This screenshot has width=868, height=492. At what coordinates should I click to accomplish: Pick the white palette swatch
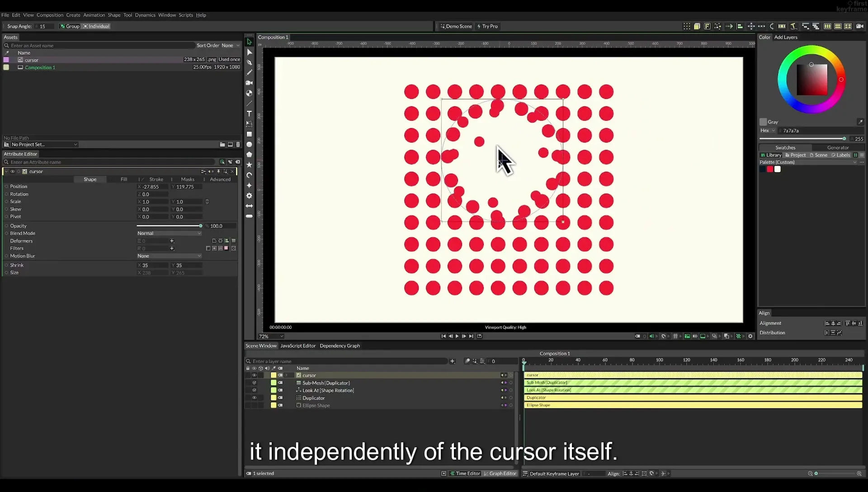click(778, 169)
